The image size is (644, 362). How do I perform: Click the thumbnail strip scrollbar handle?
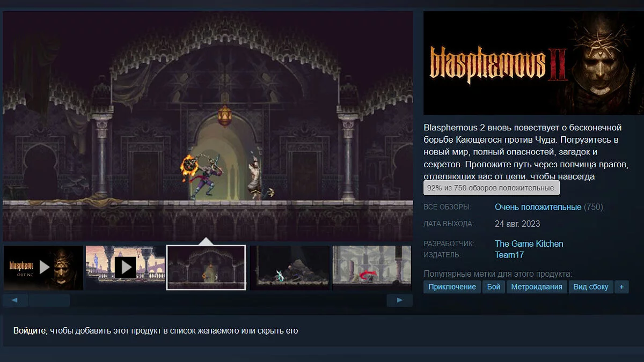pyautogui.click(x=49, y=300)
